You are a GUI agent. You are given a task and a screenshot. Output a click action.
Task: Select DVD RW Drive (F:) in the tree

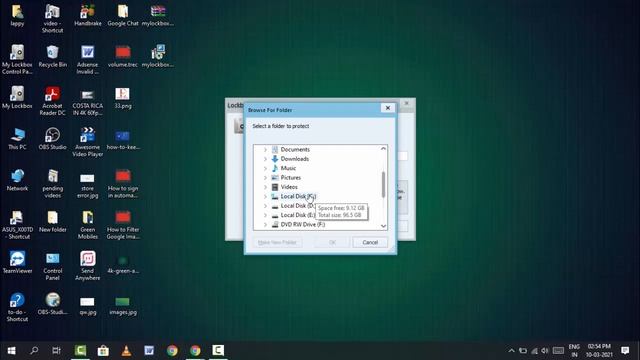pos(298,225)
